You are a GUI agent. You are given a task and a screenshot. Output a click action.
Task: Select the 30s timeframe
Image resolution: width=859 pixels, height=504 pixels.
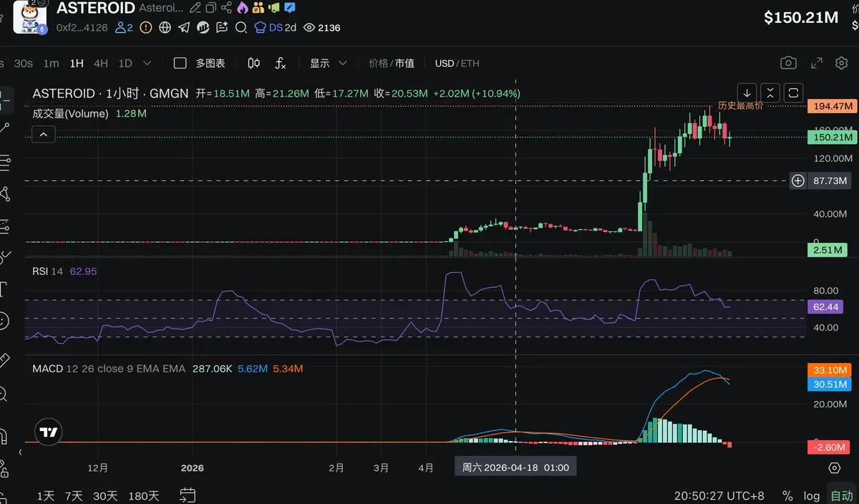tap(24, 63)
